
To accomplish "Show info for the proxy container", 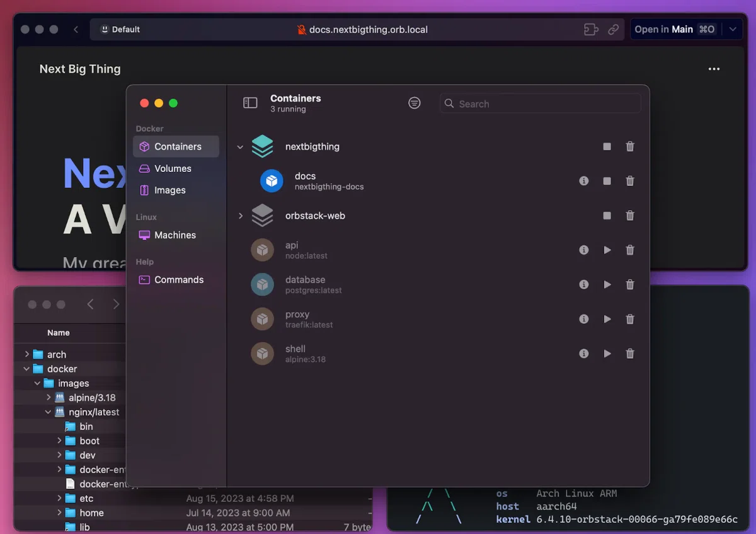I will tap(584, 319).
